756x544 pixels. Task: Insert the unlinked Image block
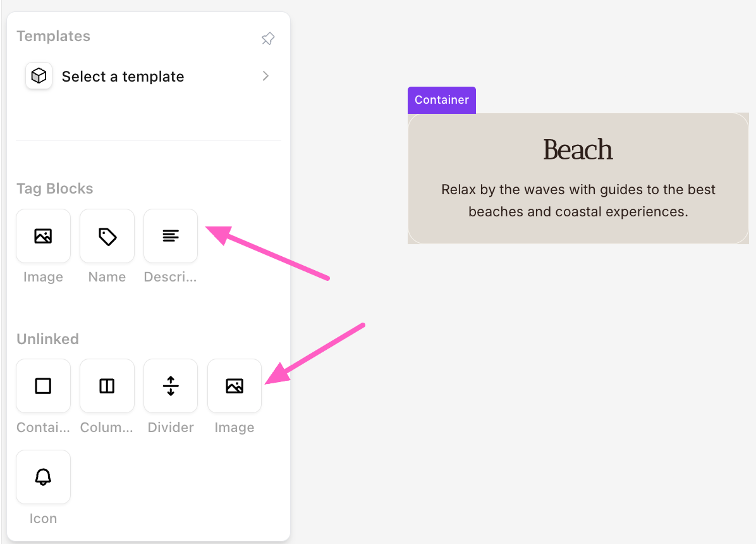click(235, 386)
